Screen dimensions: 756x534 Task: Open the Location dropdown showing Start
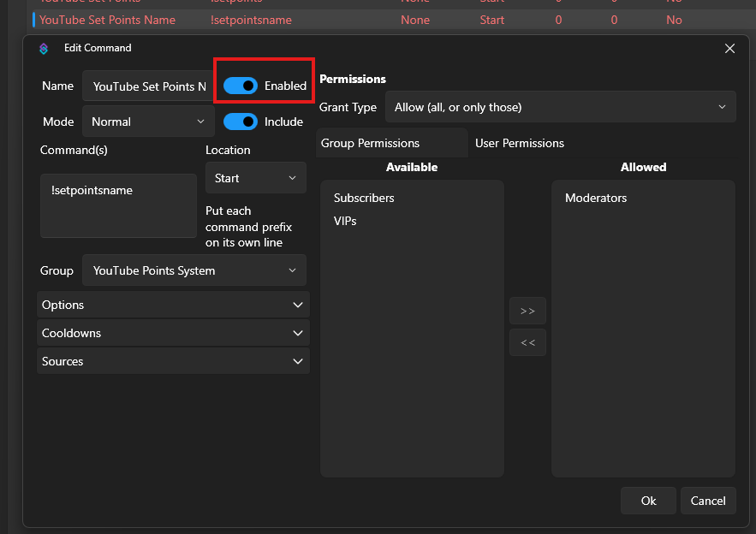[x=255, y=178]
